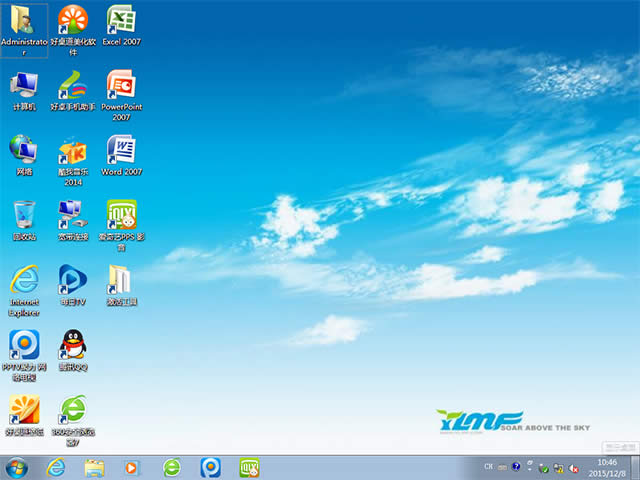This screenshot has height=480, width=640.
Task: Open the broadband connection (宽带连接) shortcut
Action: click(x=72, y=215)
